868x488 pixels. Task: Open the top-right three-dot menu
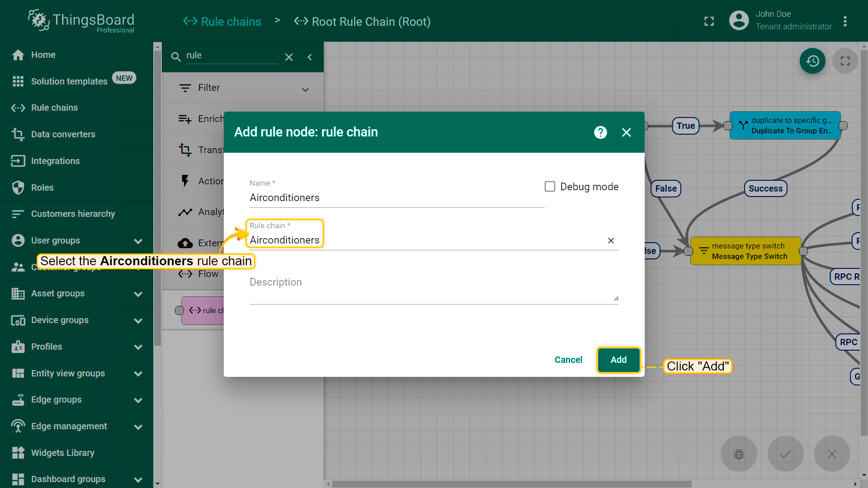[x=845, y=21]
